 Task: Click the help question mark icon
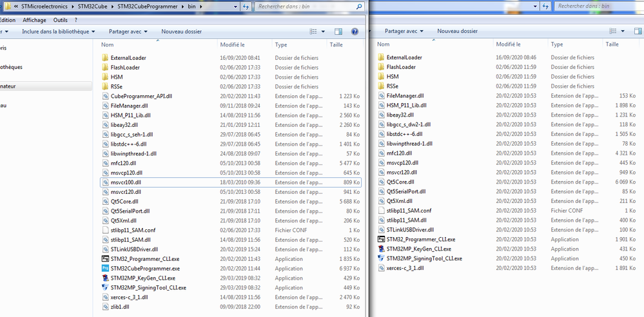point(355,32)
